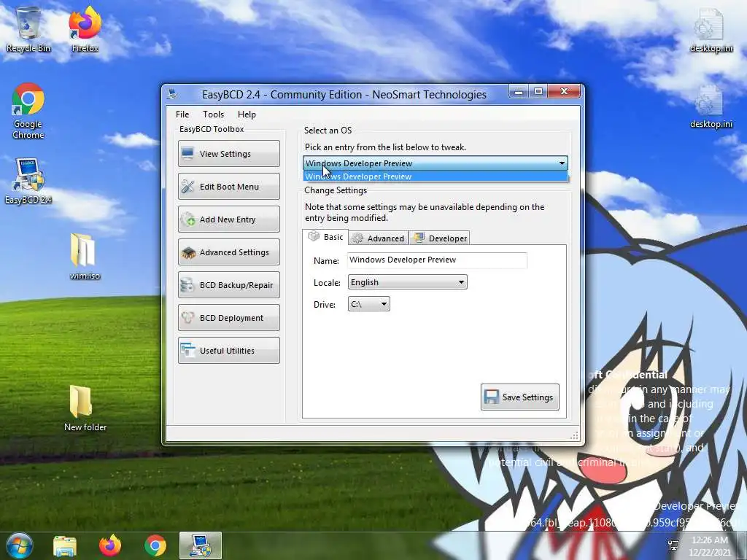This screenshot has width=747, height=560.
Task: Switch to the Advanced tab
Action: pos(379,238)
